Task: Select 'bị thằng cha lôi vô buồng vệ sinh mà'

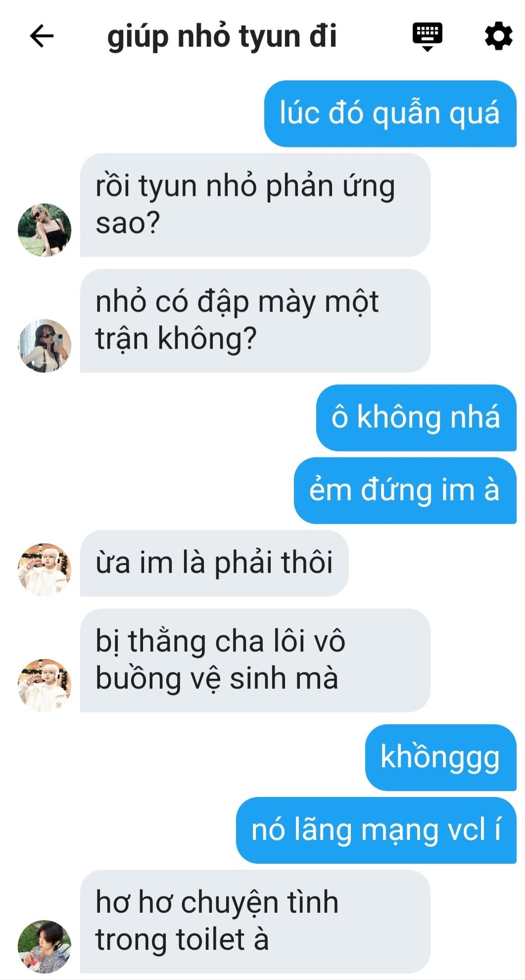Action: [x=255, y=660]
